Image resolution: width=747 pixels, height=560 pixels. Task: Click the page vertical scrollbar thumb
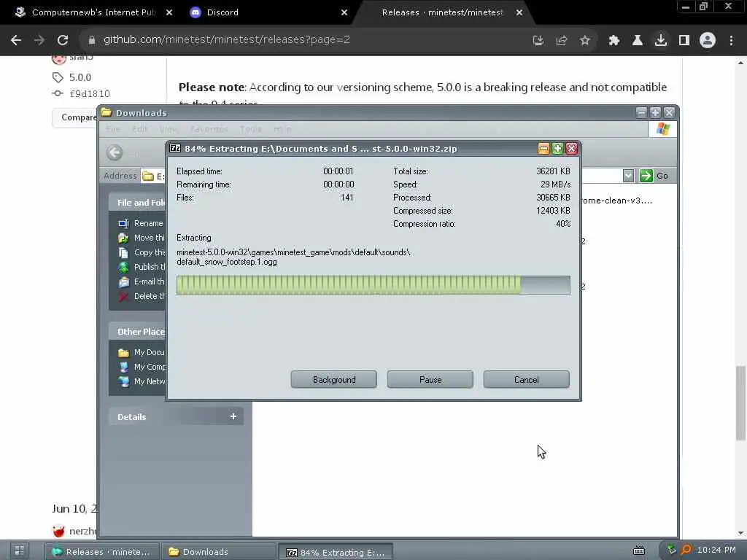tap(740, 402)
